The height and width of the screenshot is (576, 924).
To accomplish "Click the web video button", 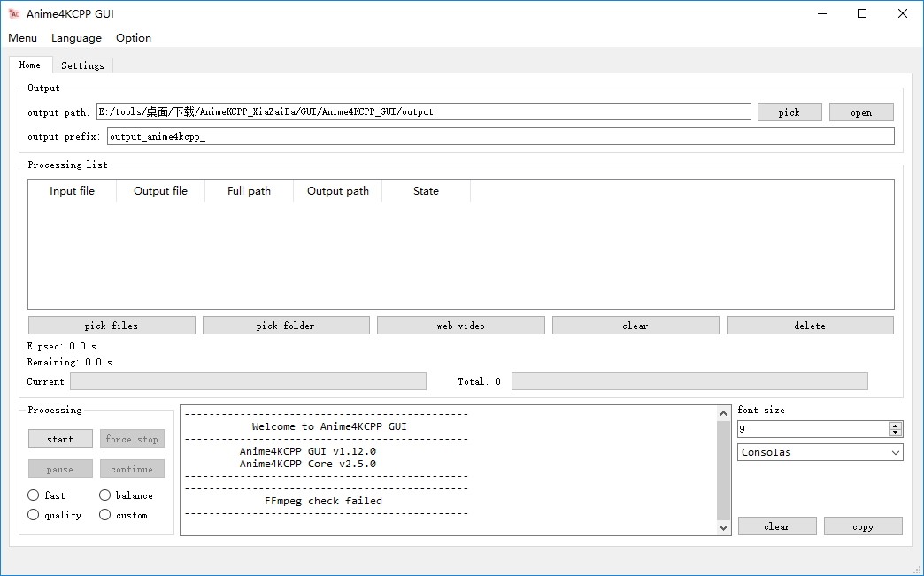I will pyautogui.click(x=461, y=326).
